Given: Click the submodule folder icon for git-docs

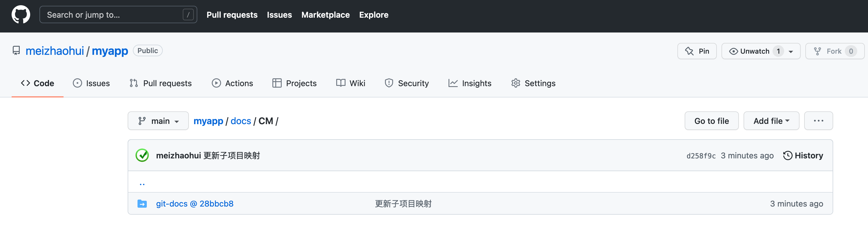Looking at the screenshot, I should 142,203.
